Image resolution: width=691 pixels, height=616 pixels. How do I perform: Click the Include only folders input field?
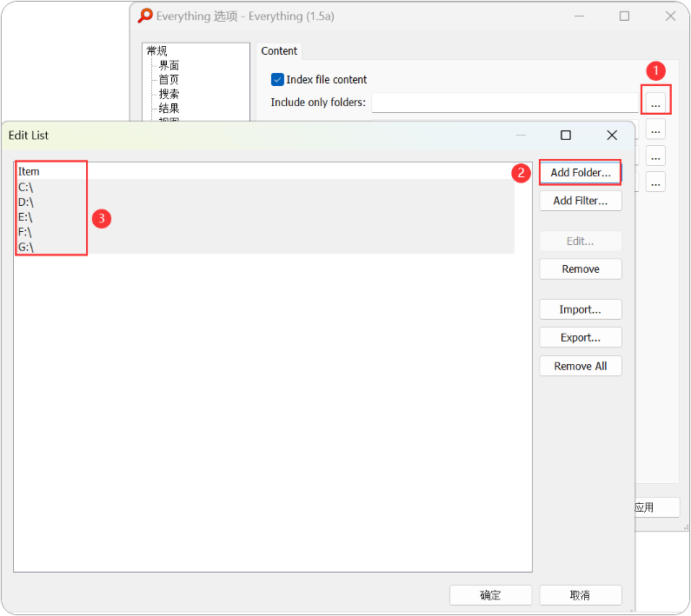pos(505,103)
